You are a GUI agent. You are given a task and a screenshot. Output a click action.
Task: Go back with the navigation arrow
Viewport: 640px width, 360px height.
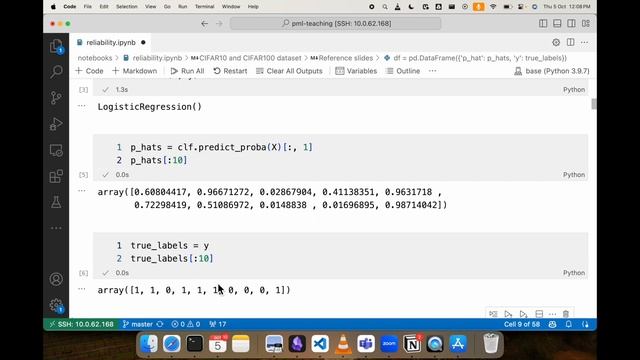point(204,24)
